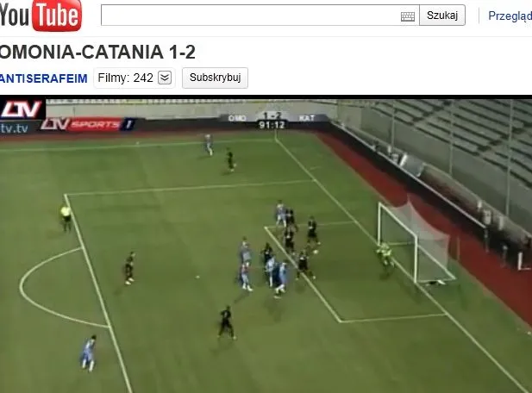Subscribe using the Subskrybuj button
The image size is (532, 393).
point(215,78)
